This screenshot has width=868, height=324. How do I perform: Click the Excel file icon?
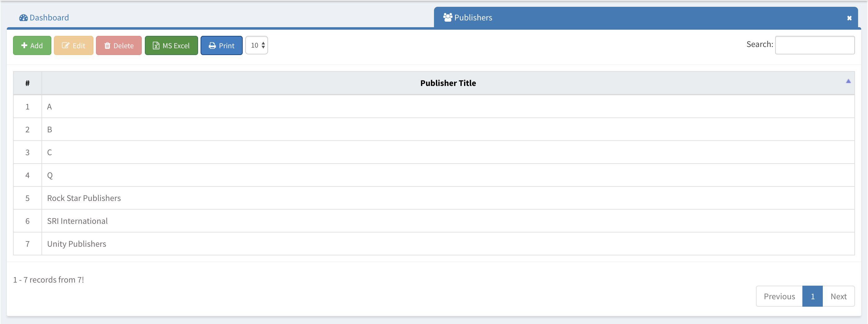pos(156,45)
